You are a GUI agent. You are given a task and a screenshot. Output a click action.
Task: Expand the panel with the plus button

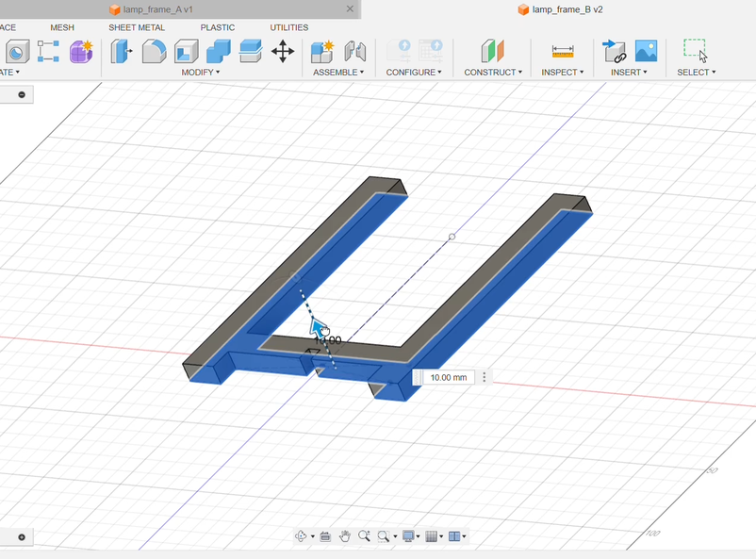tap(22, 536)
